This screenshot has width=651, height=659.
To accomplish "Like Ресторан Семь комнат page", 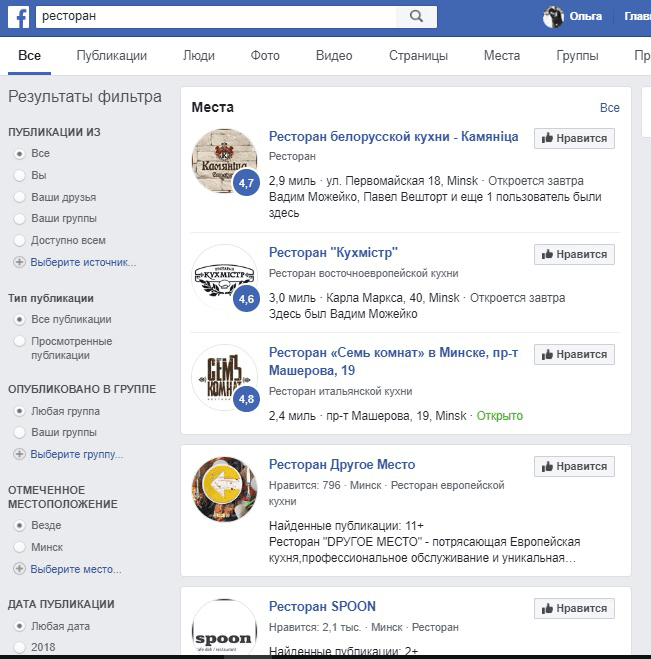I will tap(574, 354).
